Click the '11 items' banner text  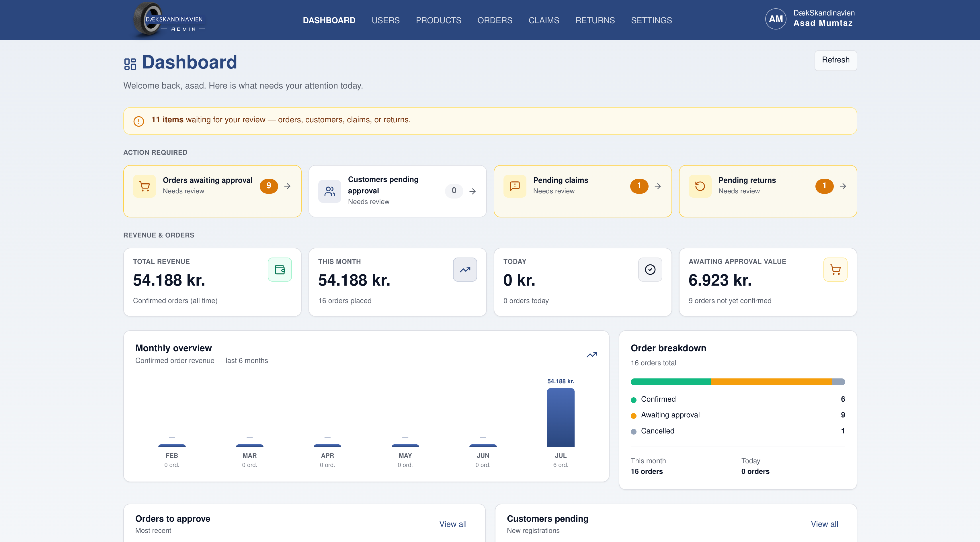tap(167, 120)
